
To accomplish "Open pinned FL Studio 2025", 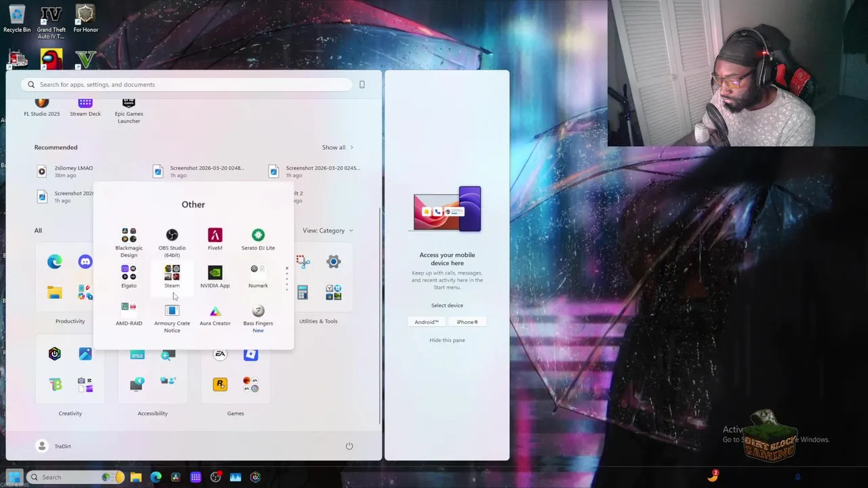I will click(42, 107).
